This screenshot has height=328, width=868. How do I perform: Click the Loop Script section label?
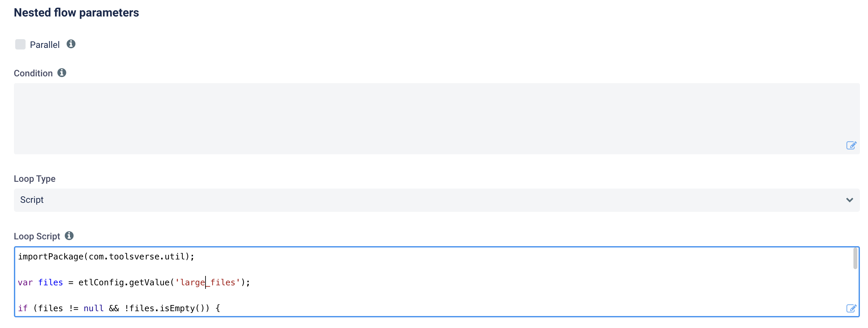(37, 236)
